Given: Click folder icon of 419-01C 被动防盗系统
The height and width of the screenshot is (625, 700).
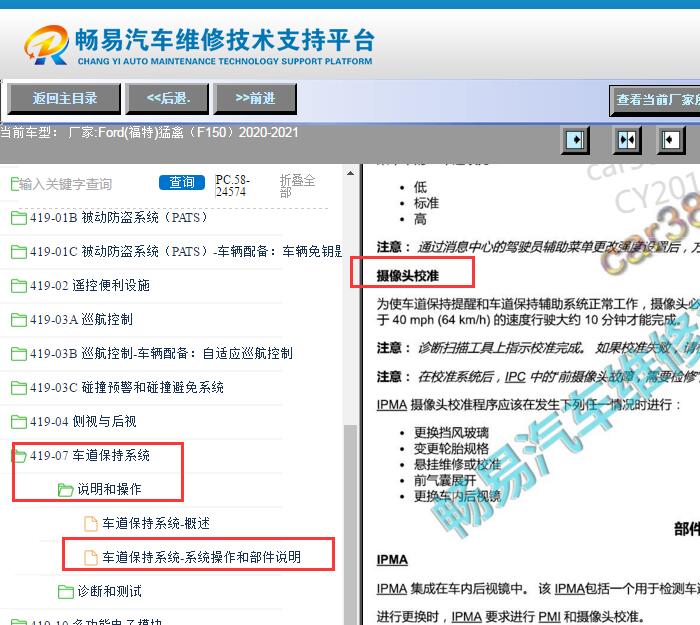Looking at the screenshot, I should coord(18,251).
